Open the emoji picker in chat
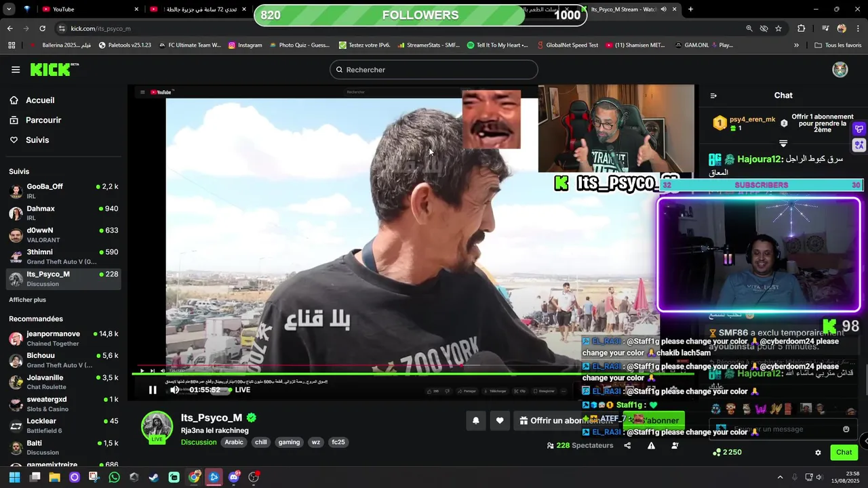This screenshot has width=868, height=488. click(846, 429)
